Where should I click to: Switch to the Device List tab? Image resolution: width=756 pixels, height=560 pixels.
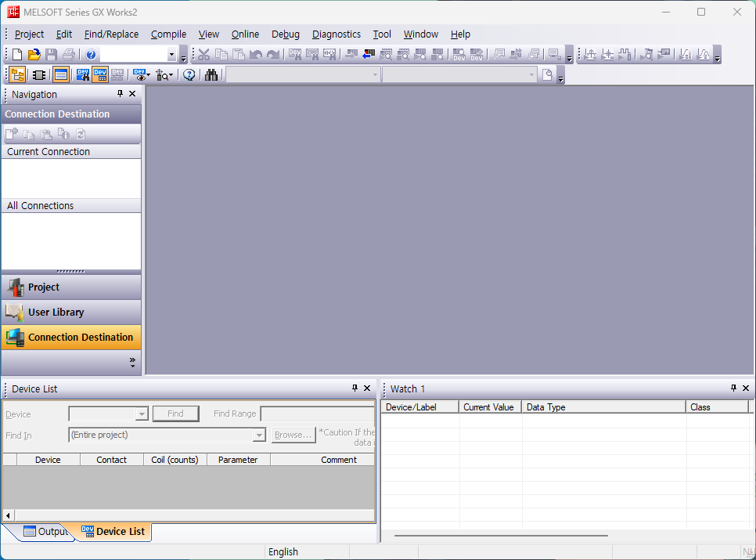pos(113,532)
